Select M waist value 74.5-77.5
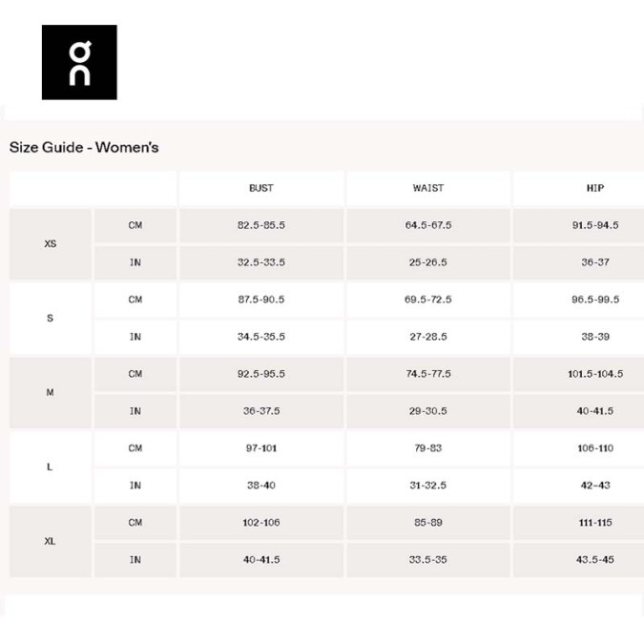The width and height of the screenshot is (644, 644). click(x=428, y=374)
